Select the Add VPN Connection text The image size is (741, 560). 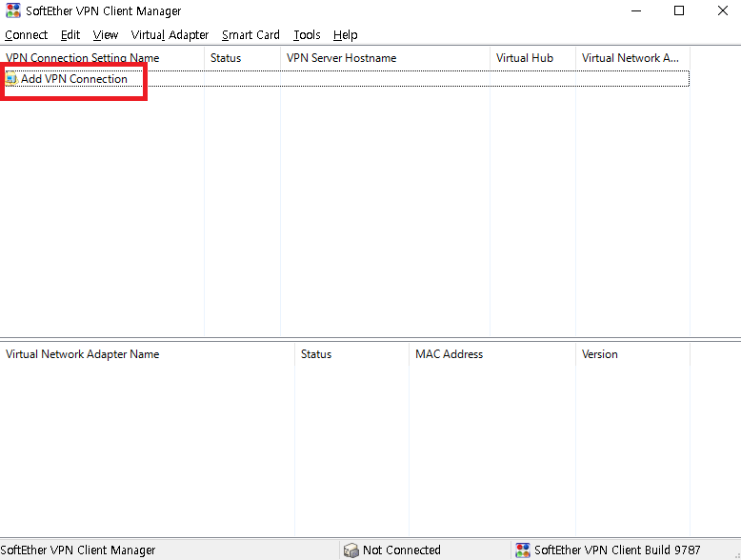click(74, 79)
